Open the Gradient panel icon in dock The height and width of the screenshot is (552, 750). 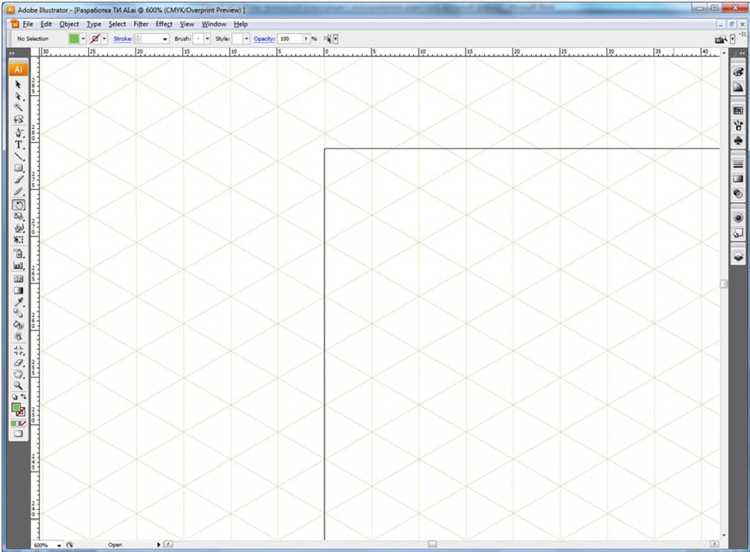pyautogui.click(x=738, y=179)
